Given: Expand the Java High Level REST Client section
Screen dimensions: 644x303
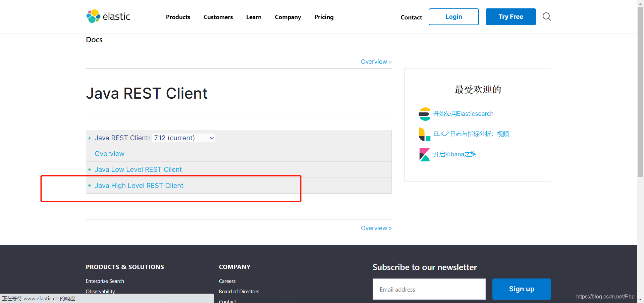Looking at the screenshot, I should 90,186.
